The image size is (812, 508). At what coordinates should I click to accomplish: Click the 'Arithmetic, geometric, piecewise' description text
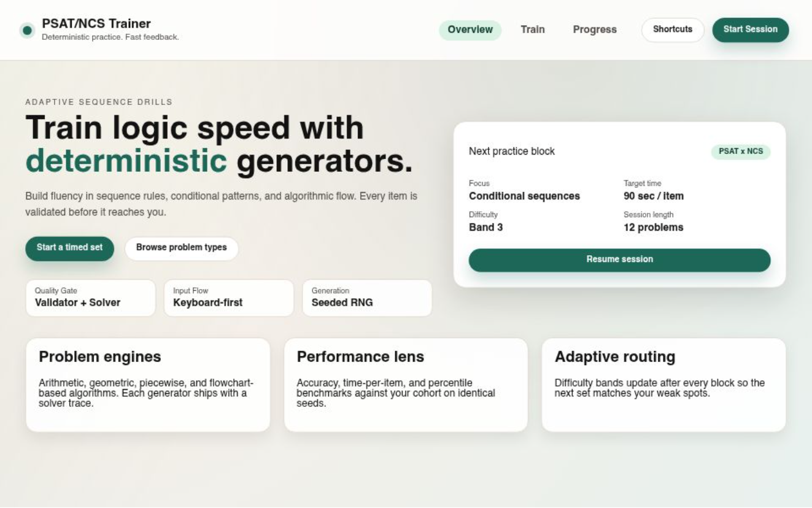click(x=146, y=393)
